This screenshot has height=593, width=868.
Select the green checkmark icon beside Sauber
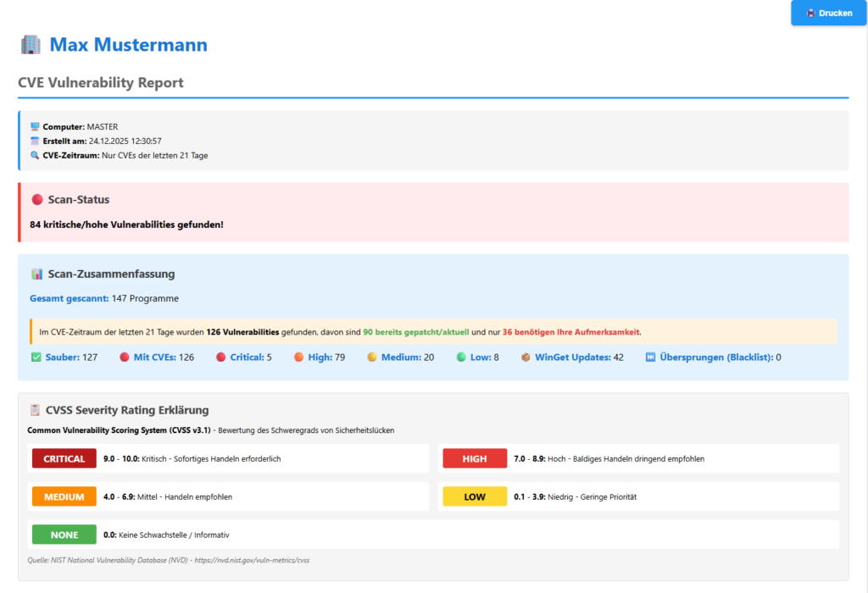(36, 357)
